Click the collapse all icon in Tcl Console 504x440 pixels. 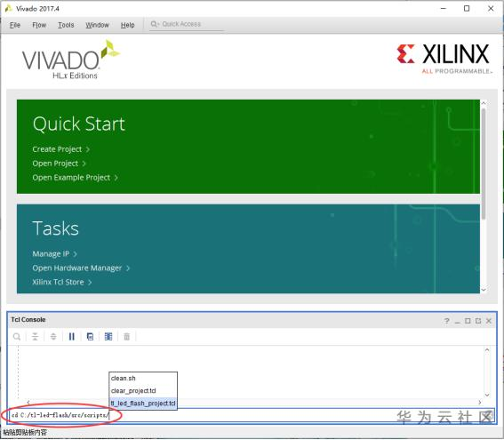35,337
